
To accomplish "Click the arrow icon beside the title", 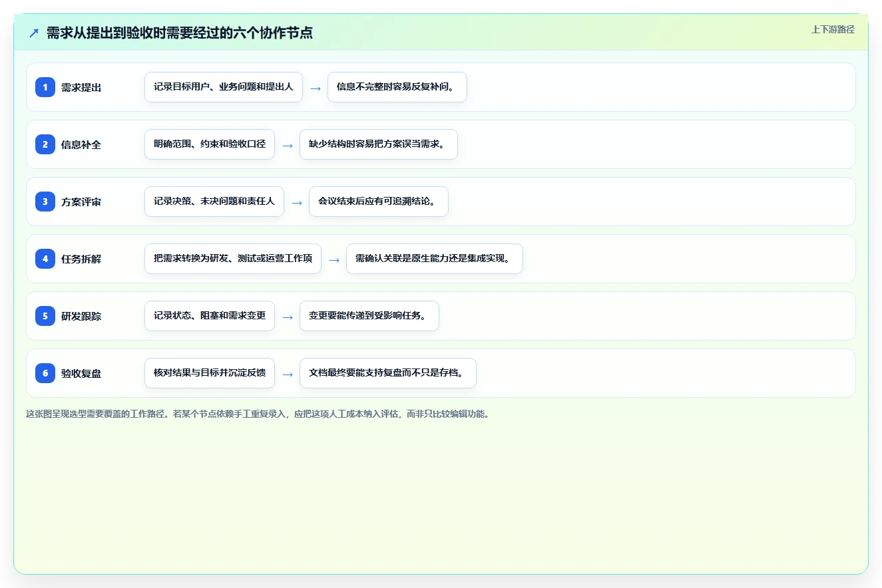I will pyautogui.click(x=34, y=33).
